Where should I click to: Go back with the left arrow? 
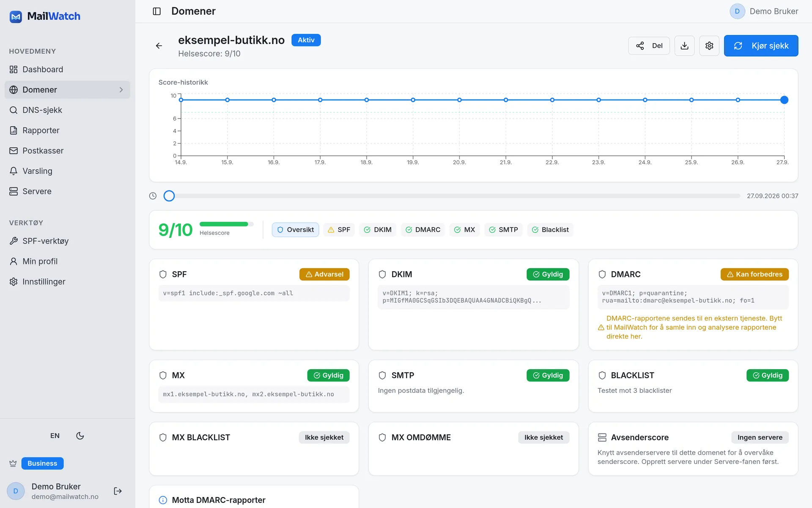(x=159, y=46)
